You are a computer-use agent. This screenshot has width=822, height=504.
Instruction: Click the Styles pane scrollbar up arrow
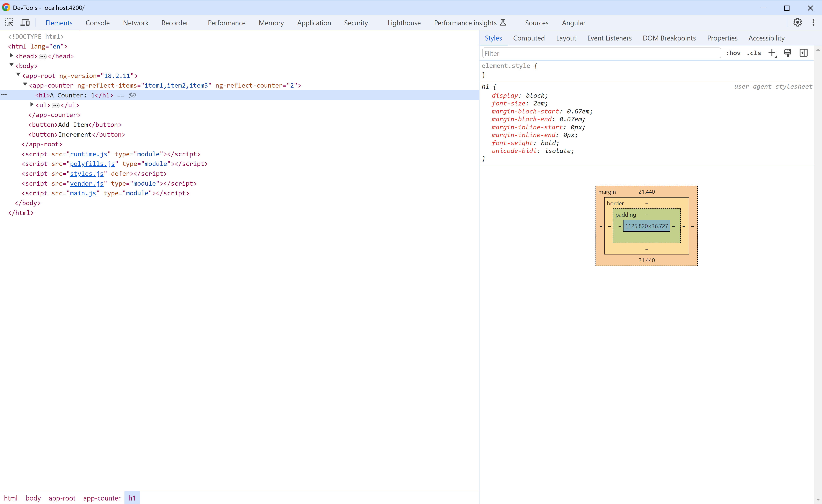(x=818, y=50)
